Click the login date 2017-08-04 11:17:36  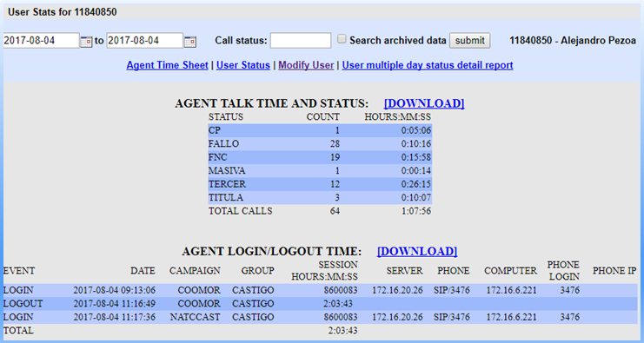pyautogui.click(x=115, y=318)
